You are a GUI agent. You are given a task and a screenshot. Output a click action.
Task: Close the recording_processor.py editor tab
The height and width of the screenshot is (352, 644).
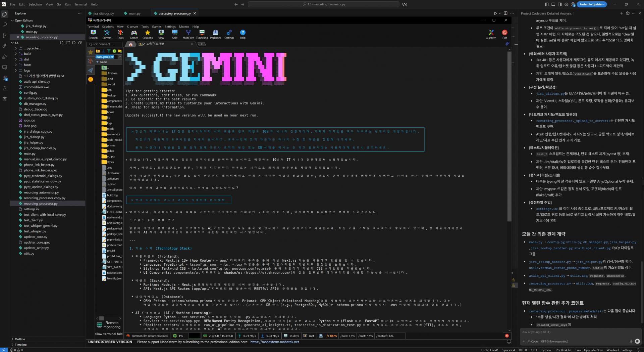[195, 13]
